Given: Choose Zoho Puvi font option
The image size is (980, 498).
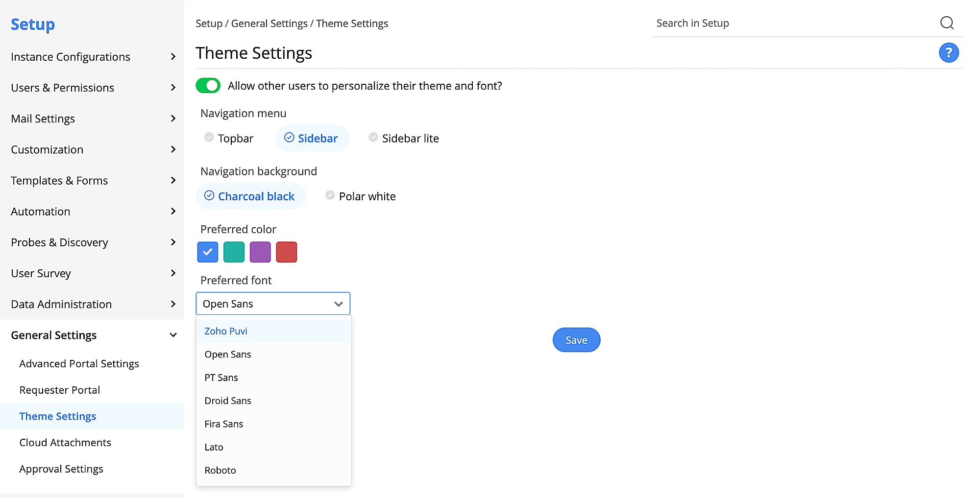Looking at the screenshot, I should 226,331.
